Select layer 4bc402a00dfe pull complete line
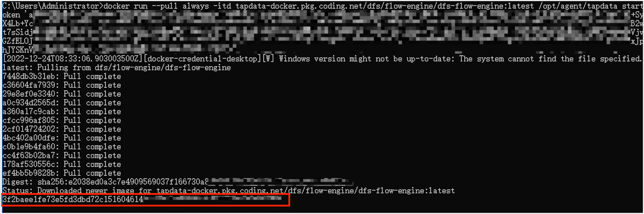Screen dimensions: 644x214 click(x=62, y=138)
